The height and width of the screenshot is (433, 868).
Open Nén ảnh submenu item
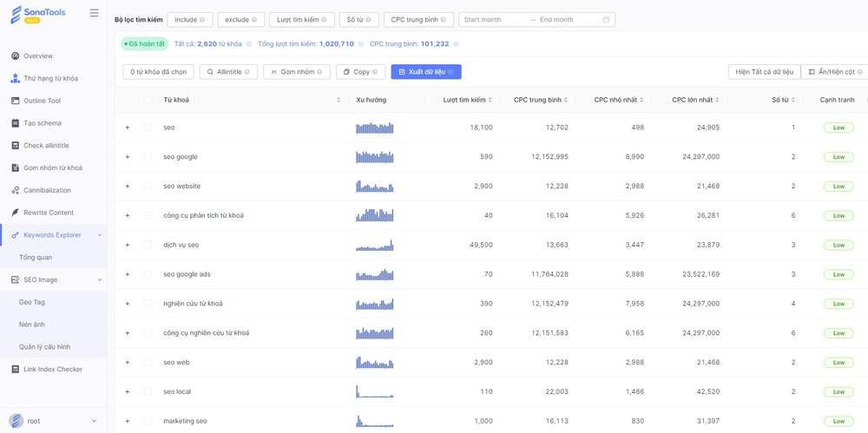[31, 325]
